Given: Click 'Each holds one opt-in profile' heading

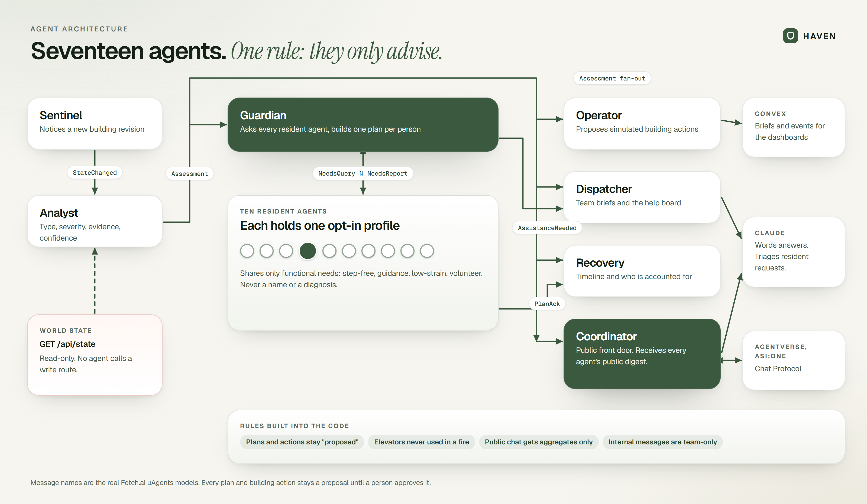Looking at the screenshot, I should [x=320, y=226].
